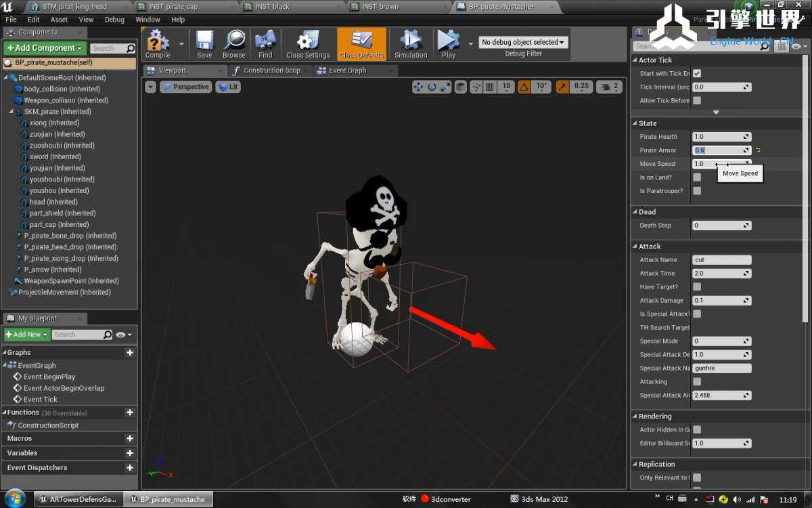Switch to 3ds Max 2012 in taskbar
Image resolution: width=812 pixels, height=508 pixels.
(x=540, y=499)
